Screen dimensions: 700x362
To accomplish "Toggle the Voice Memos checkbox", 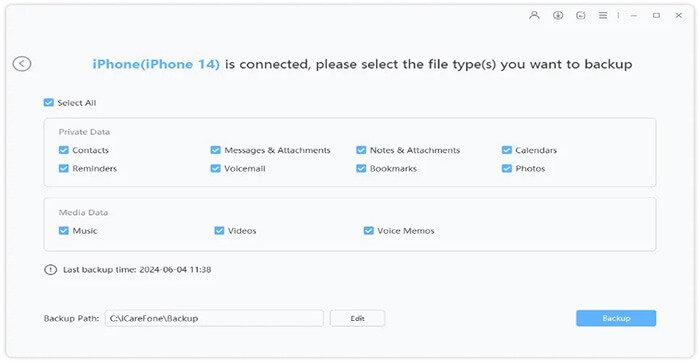I will [368, 231].
